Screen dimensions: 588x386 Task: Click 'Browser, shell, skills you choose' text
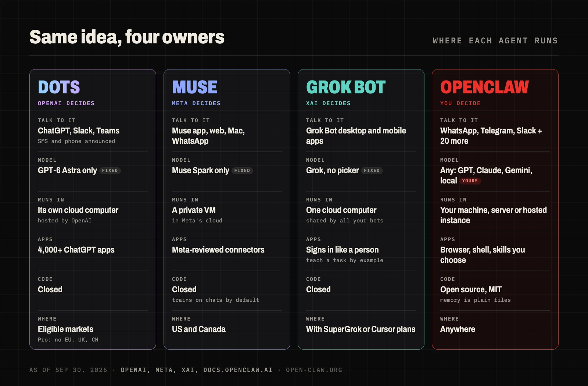pyautogui.click(x=483, y=255)
